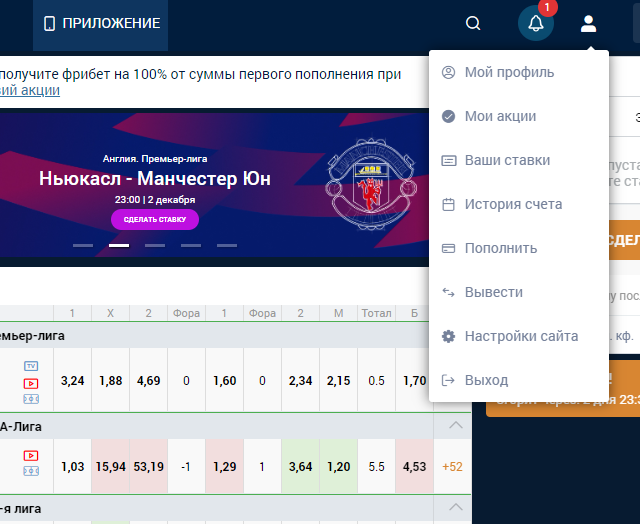Screen dimensions: 640x524
Task: Select Пополнить menu item
Action: (x=519, y=248)
